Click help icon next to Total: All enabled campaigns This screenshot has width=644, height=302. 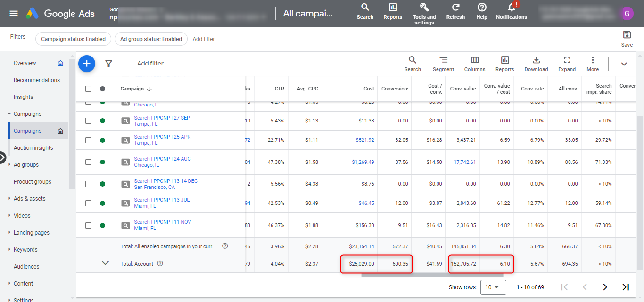click(x=225, y=246)
